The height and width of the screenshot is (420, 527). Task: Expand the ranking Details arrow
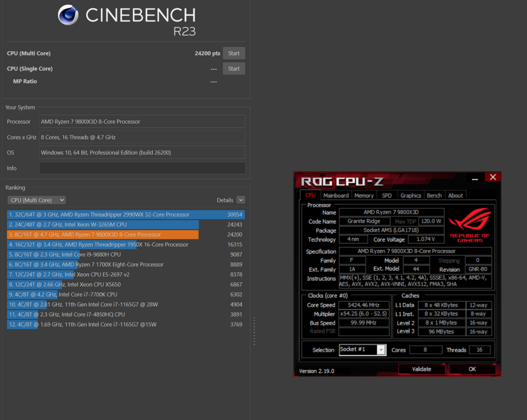pos(241,200)
